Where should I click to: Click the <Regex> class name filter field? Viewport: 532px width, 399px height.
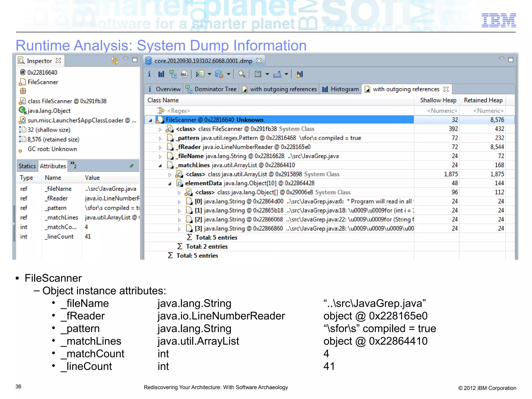(279, 111)
